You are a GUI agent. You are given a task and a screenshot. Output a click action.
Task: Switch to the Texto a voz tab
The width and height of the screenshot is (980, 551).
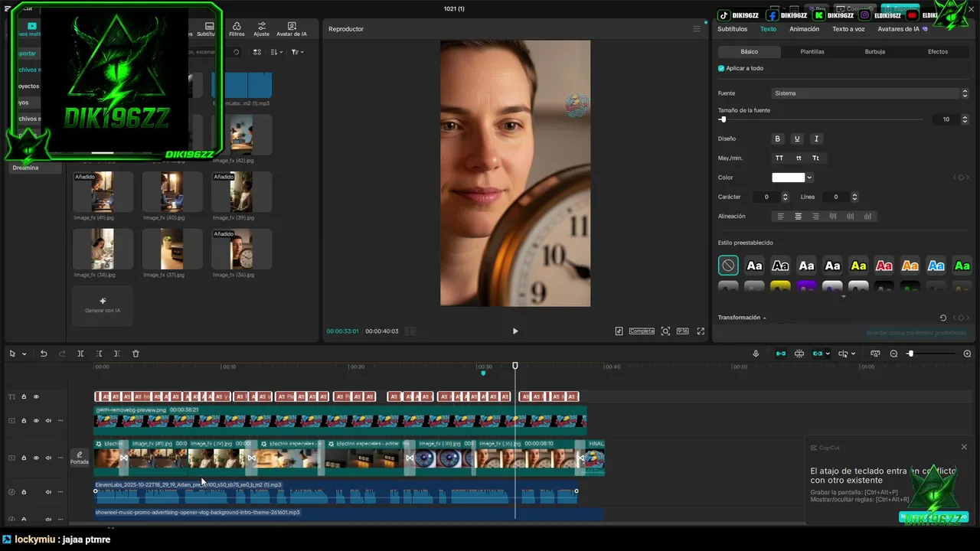[x=848, y=29]
